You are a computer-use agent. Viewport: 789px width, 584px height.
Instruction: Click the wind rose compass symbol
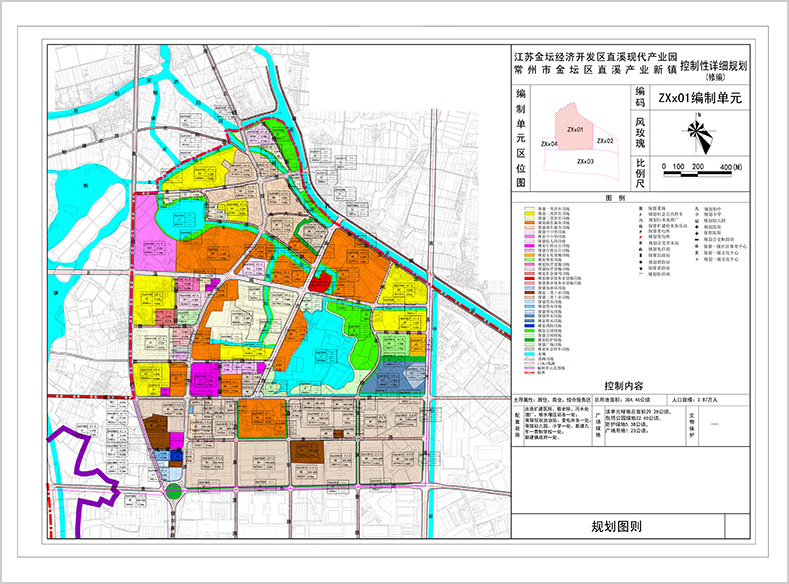698,131
